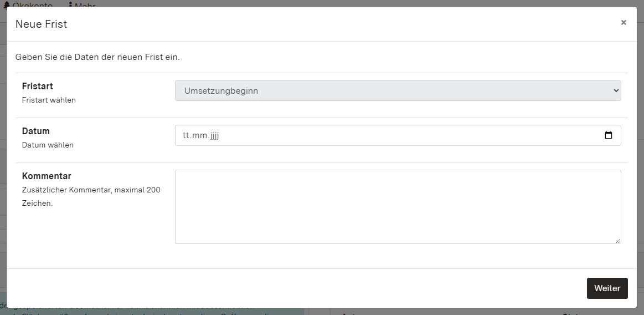Open the Ökokonto menu item in the background
644x315 pixels.
[32, 4]
